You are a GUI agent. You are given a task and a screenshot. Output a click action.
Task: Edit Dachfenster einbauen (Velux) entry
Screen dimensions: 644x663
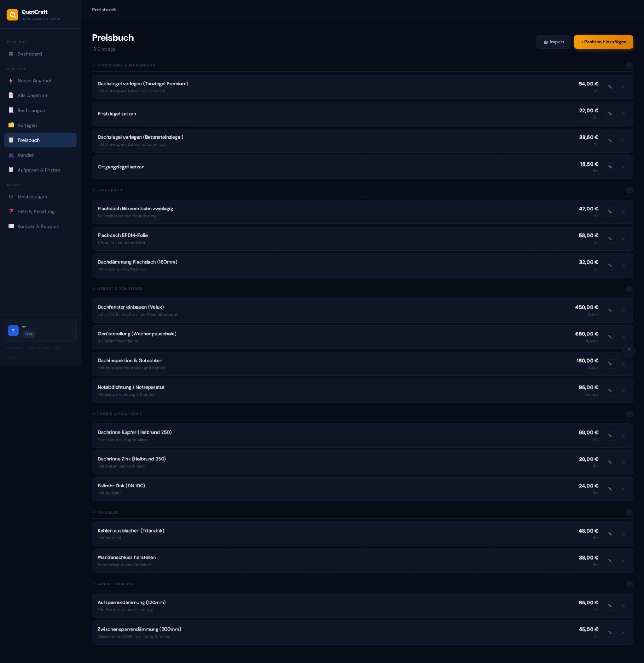[x=610, y=310]
